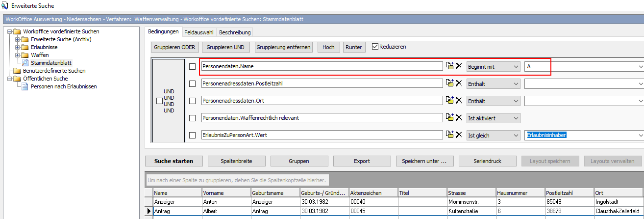This screenshot has height=219, width=644.
Task: Expand the Erlaubnisse folder in tree
Action: point(18,47)
